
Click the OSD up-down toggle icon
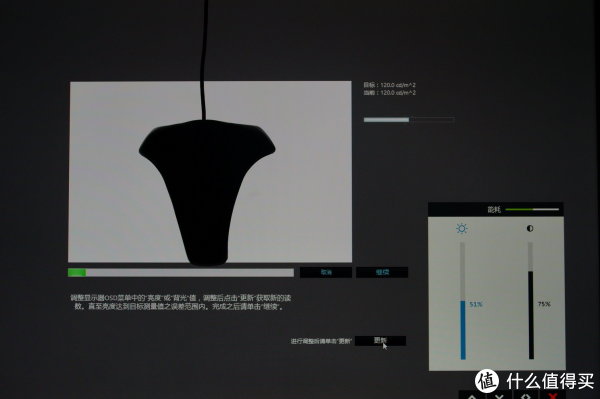(x=525, y=395)
